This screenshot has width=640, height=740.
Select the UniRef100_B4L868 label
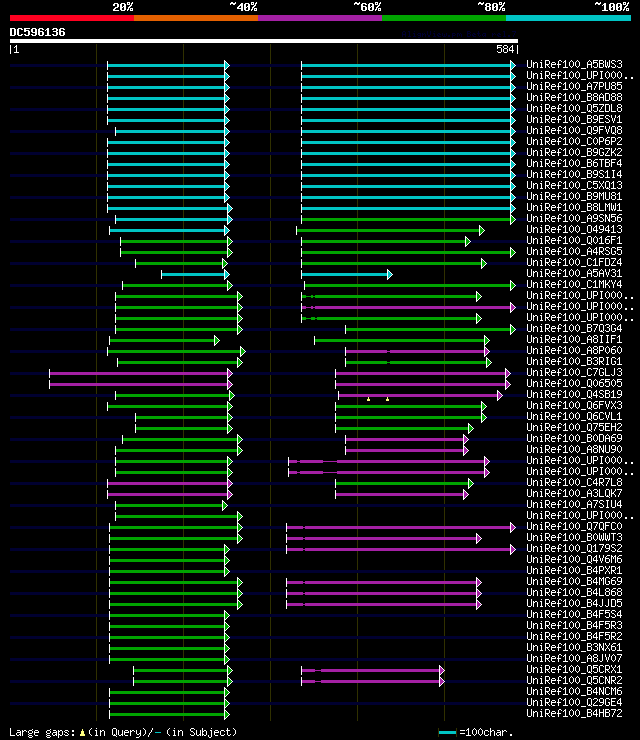coord(574,593)
